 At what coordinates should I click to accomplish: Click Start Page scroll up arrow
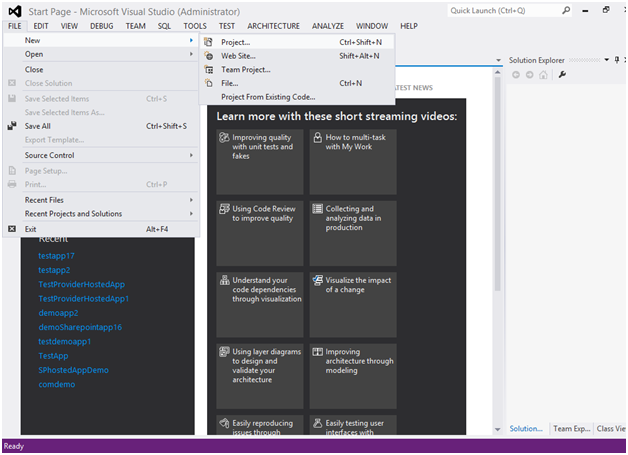[497, 72]
